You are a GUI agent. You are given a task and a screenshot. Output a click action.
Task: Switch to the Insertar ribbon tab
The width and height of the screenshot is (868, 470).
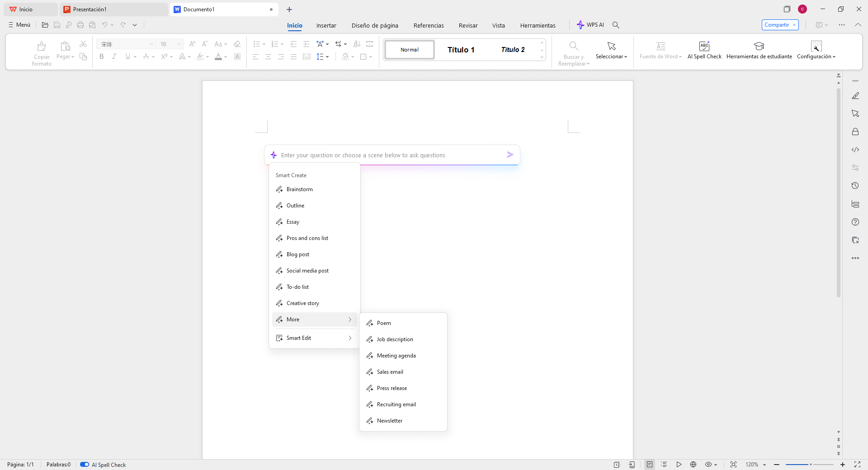point(326,25)
